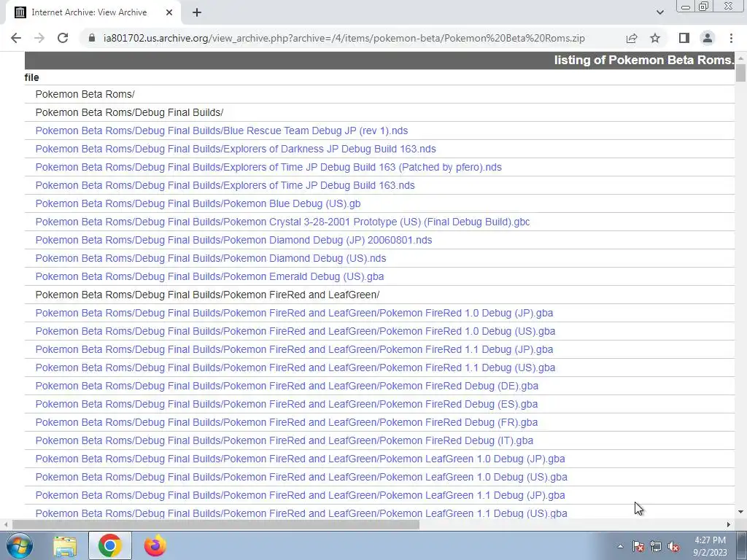This screenshot has height=560, width=747.
Task: Open Blue Rescue Team Debug JP (rev 1).nds
Action: 222,131
